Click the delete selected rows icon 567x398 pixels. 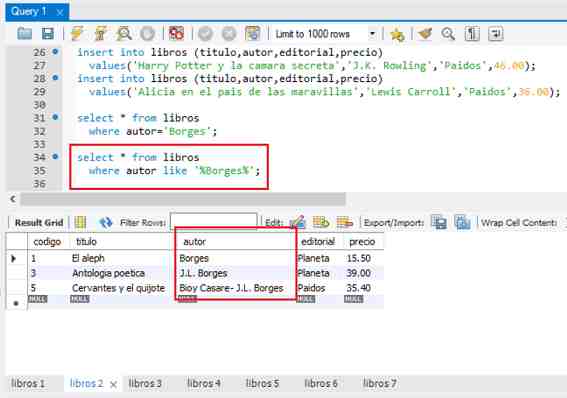344,222
